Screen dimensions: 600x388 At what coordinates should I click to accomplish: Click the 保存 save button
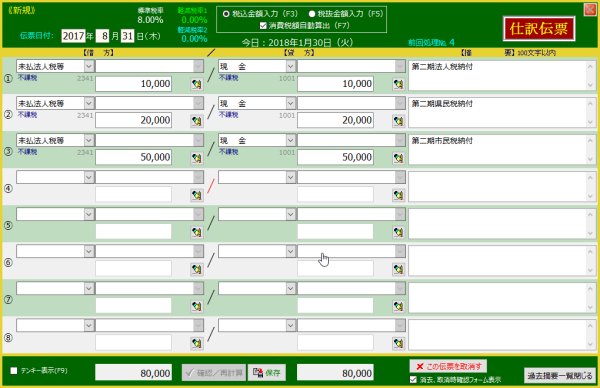pyautogui.click(x=267, y=372)
